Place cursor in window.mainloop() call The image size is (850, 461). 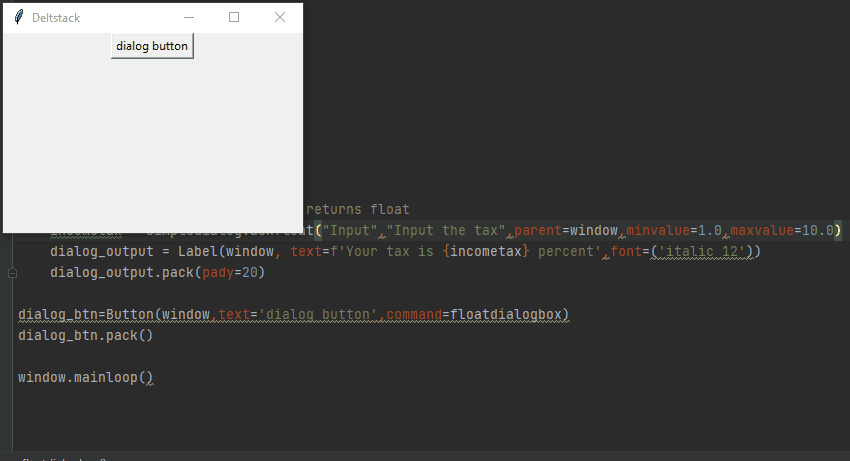click(x=85, y=378)
